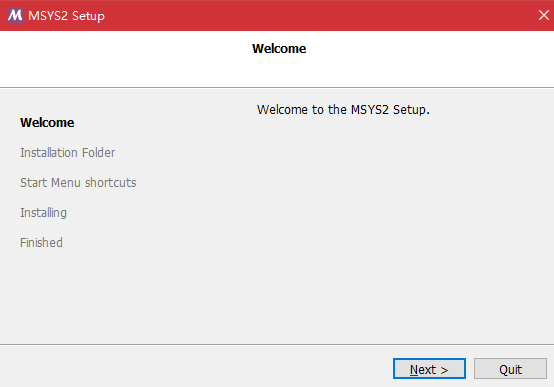Click the bold Welcome page heading
Screen dimensions: 554x387
point(279,49)
